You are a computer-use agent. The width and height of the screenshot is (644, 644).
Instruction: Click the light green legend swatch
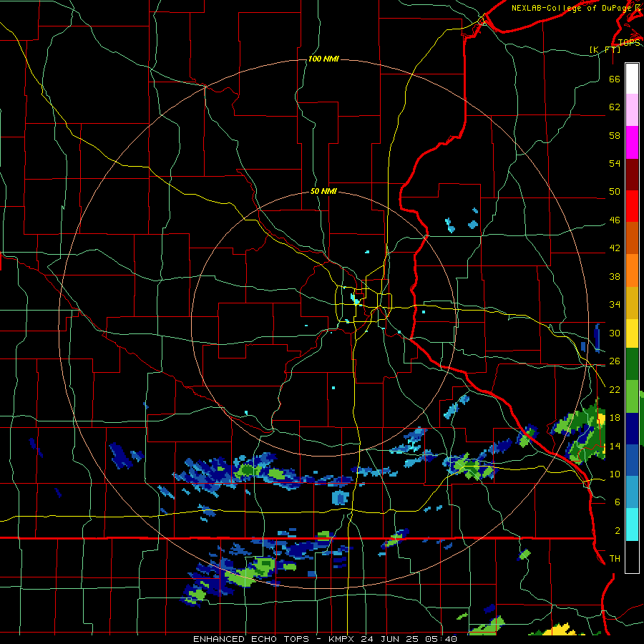[632, 396]
